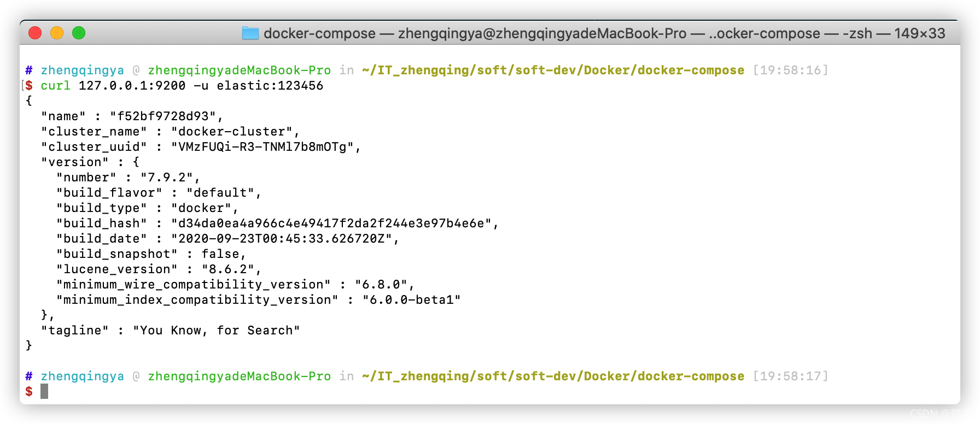Click the docker-compose window title text
Image resolution: width=980 pixels, height=424 pixels.
(x=604, y=33)
